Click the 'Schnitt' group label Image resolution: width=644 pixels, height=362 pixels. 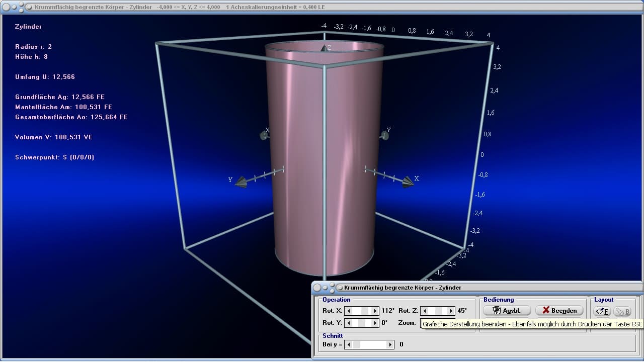(x=333, y=336)
